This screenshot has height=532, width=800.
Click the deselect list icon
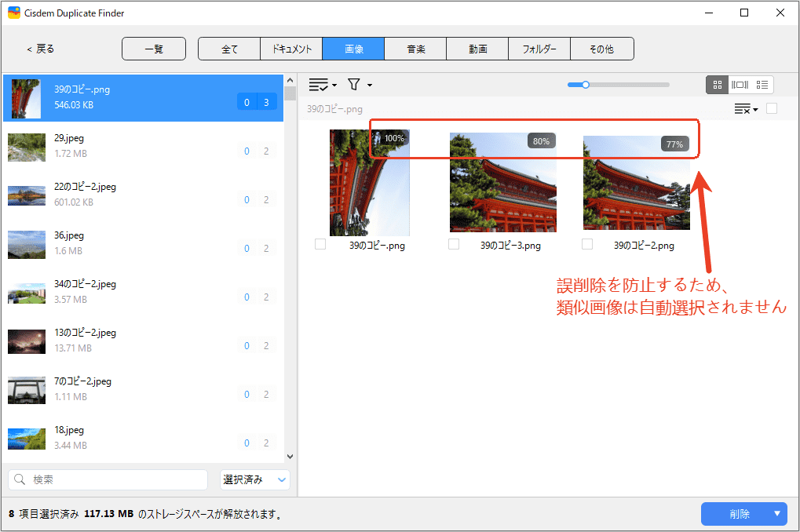click(742, 109)
